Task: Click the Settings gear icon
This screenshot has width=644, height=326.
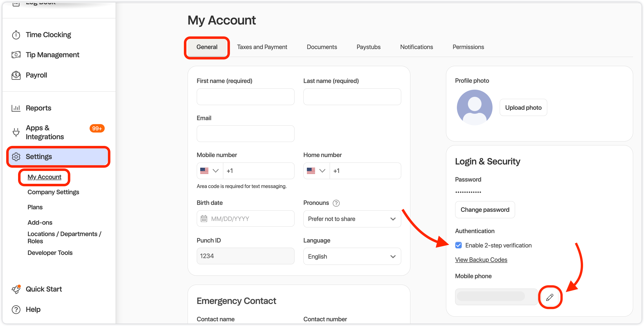Action: 16,157
